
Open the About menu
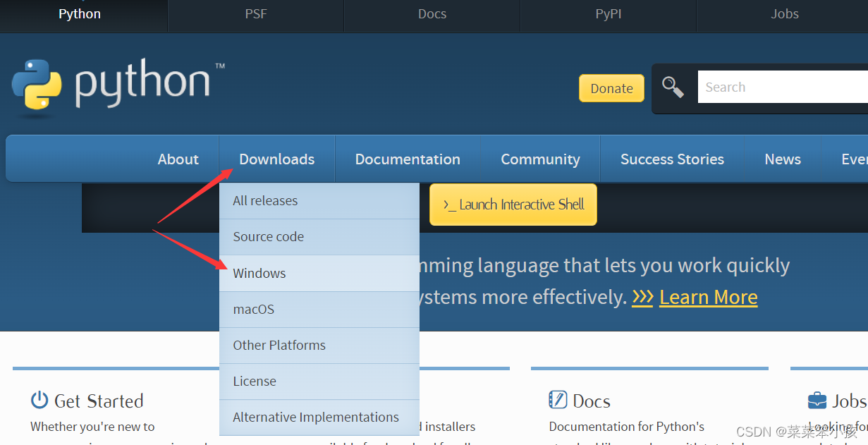tap(178, 159)
